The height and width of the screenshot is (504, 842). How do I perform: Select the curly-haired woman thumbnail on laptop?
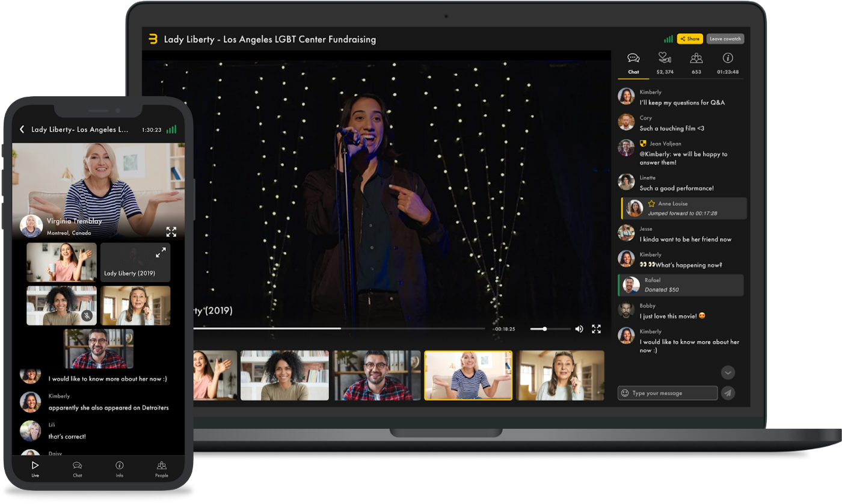(x=284, y=375)
